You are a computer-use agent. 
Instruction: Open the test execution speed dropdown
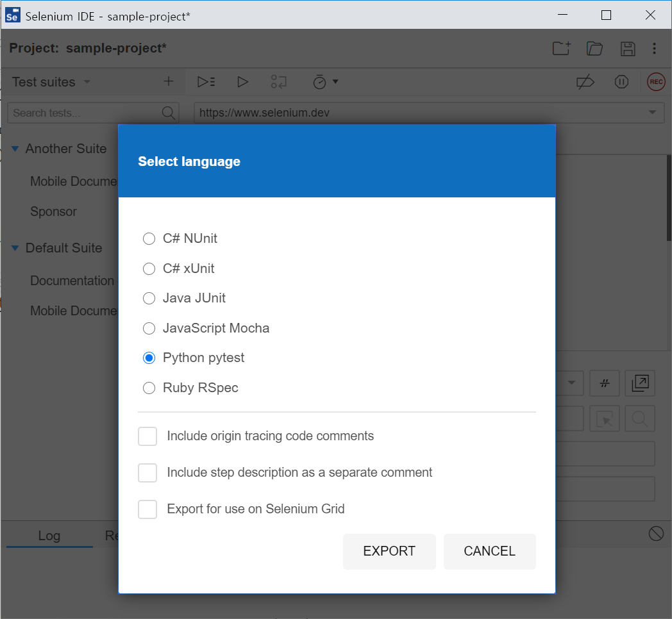(x=325, y=82)
